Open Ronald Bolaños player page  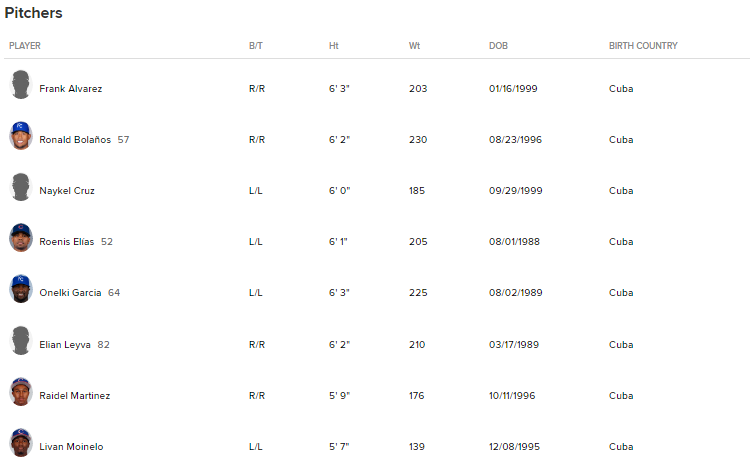75,140
